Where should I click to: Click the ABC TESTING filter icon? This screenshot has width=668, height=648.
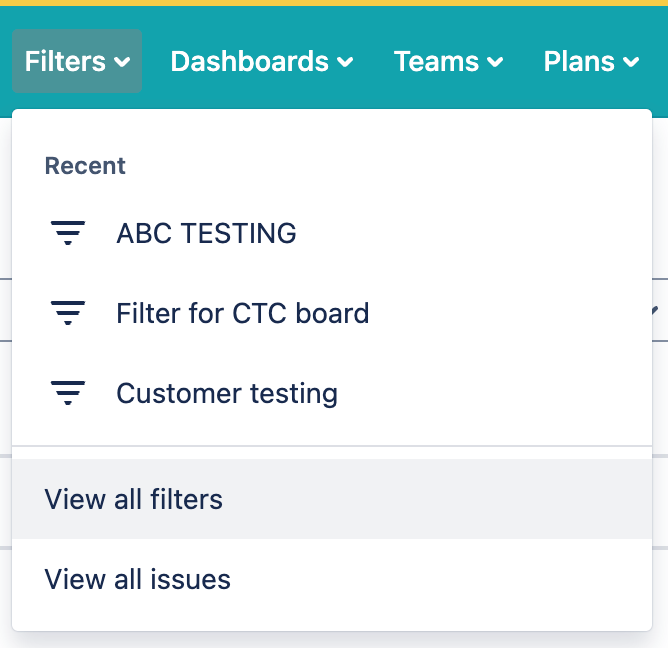(68, 234)
